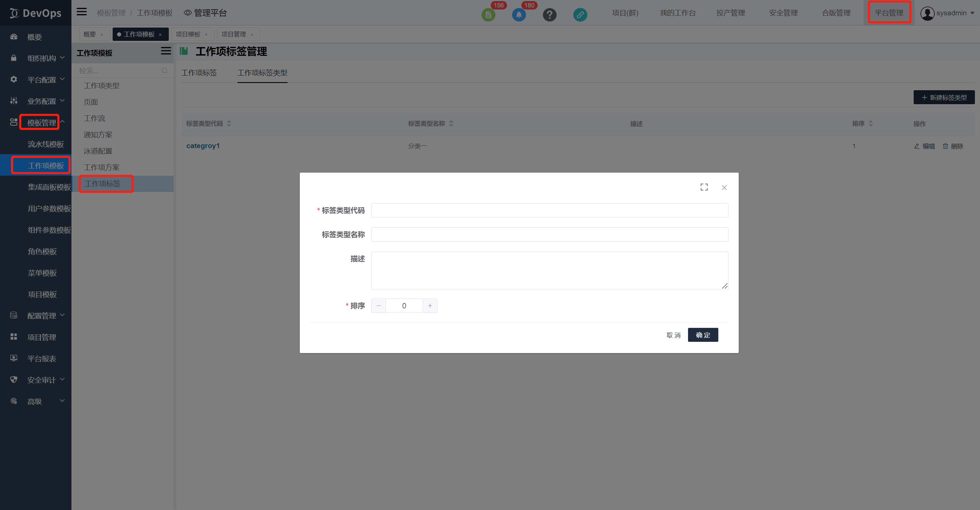This screenshot has width=980, height=510.
Task: Open 我的工作台 in the top menu
Action: click(x=677, y=13)
